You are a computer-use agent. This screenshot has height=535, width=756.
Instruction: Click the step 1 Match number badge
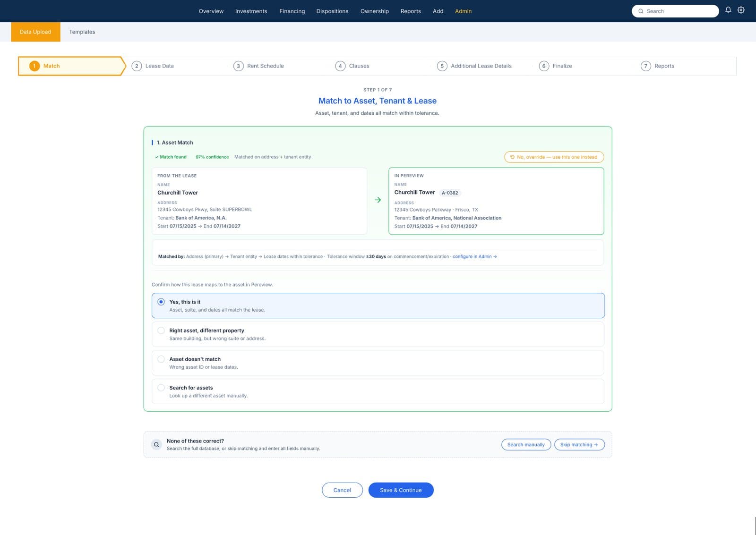coord(34,66)
